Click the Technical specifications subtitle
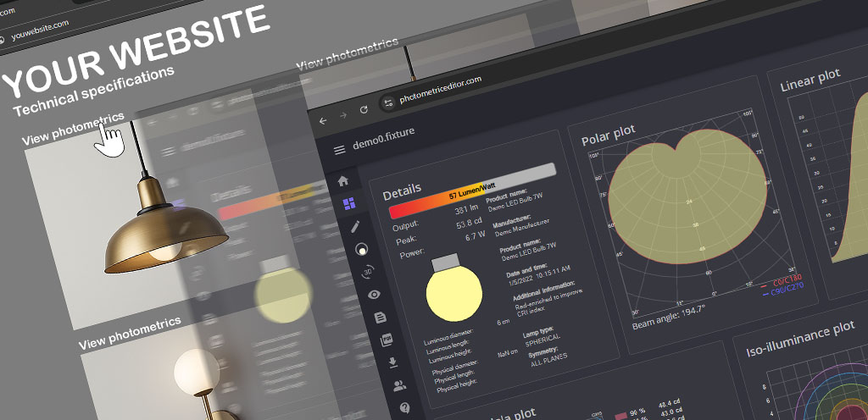Viewport: 868px width, 420px height. [x=93, y=91]
